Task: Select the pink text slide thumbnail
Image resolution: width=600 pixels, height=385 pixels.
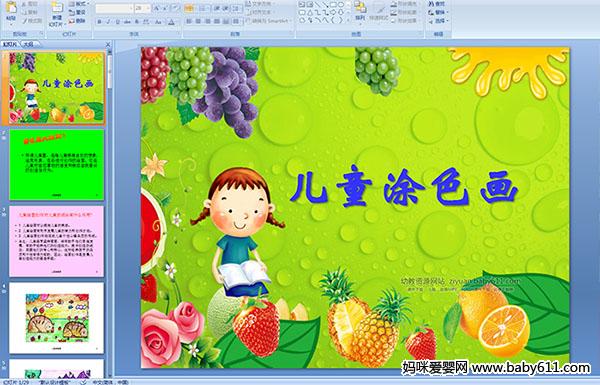Action: (x=57, y=241)
